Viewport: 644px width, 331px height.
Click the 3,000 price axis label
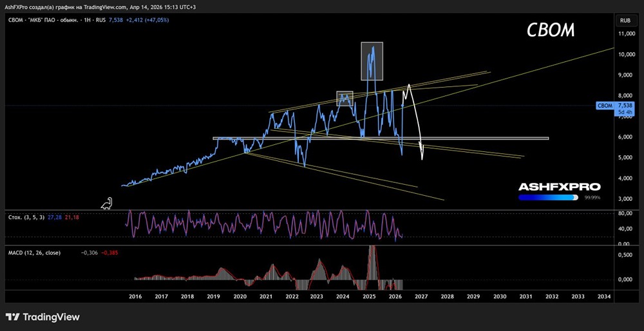(x=627, y=199)
